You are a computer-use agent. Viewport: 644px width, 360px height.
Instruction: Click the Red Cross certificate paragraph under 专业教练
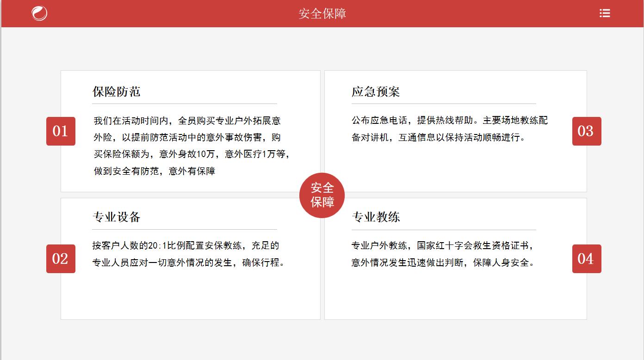point(443,254)
